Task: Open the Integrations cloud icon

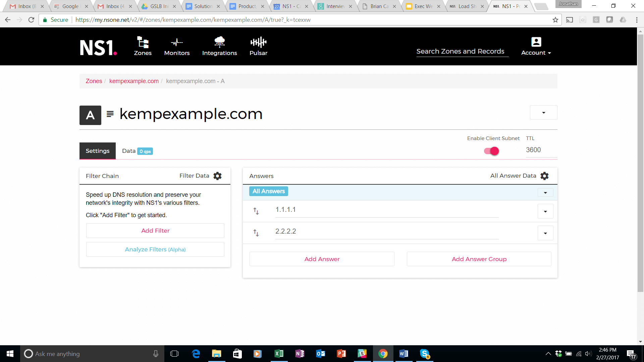Action: pyautogui.click(x=219, y=42)
